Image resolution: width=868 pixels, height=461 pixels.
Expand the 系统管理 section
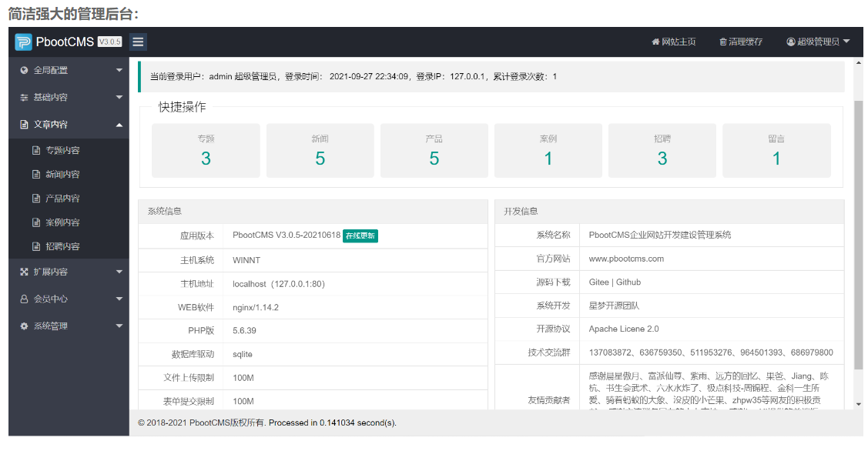coord(46,326)
